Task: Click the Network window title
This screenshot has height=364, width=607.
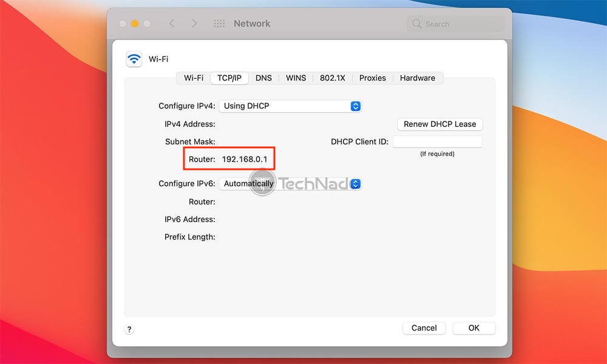Action: click(252, 24)
